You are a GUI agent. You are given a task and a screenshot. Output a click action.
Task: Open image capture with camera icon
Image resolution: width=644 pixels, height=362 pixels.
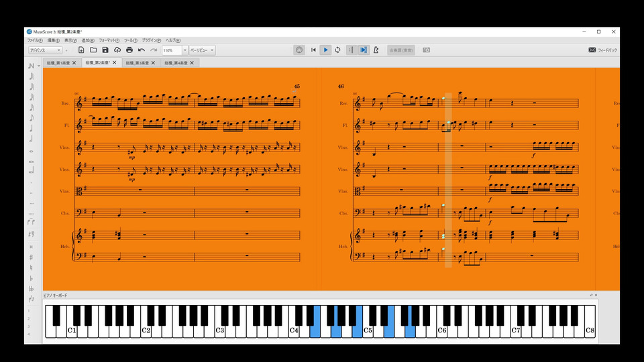427,50
